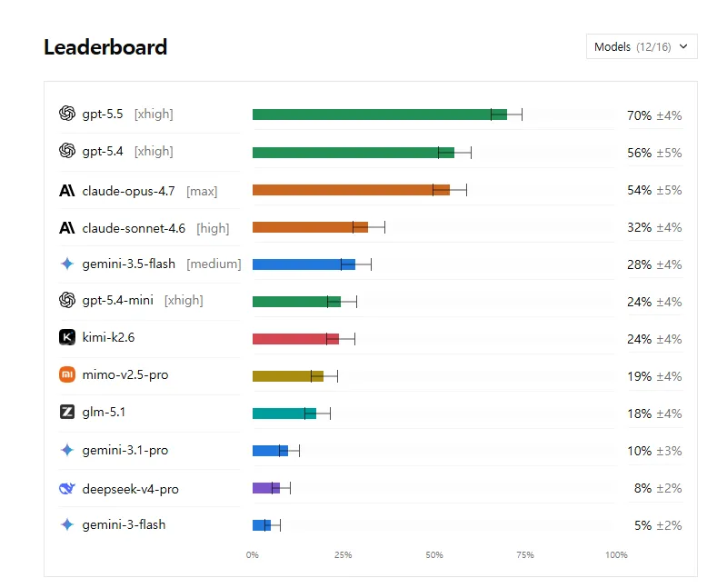Click the OpenAI logo beside gpt-5.4-mini
This screenshot has width=727, height=588.
(67, 300)
